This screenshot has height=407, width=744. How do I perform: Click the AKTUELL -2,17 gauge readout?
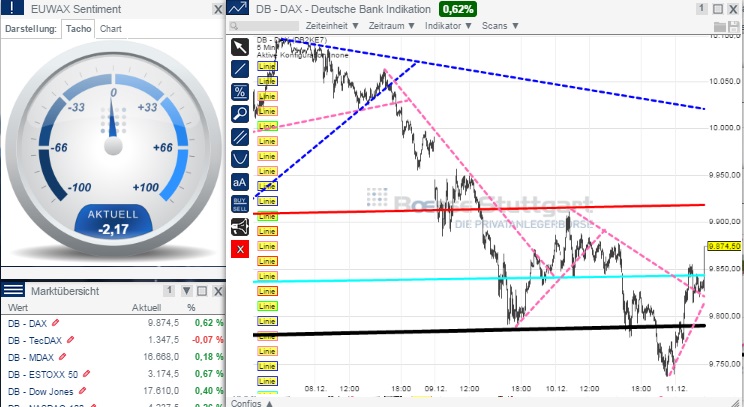[x=113, y=222]
